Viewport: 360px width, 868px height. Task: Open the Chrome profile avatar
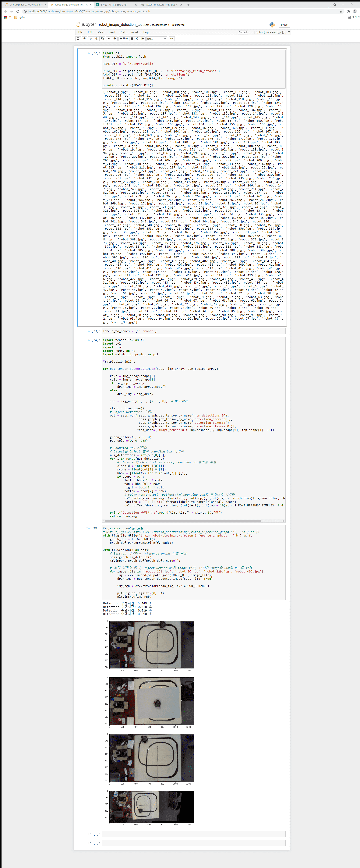(355, 12)
